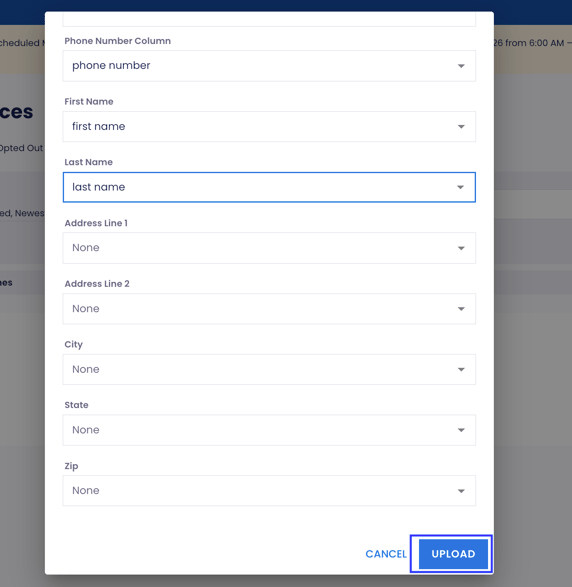This screenshot has height=587, width=572.
Task: Expand the Address Line 2 None selector
Action: point(269,309)
